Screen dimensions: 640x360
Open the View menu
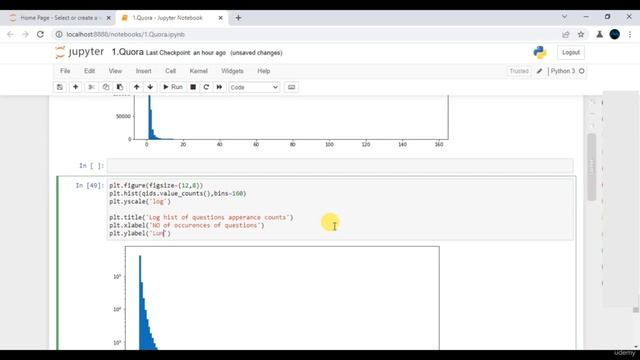click(115, 71)
